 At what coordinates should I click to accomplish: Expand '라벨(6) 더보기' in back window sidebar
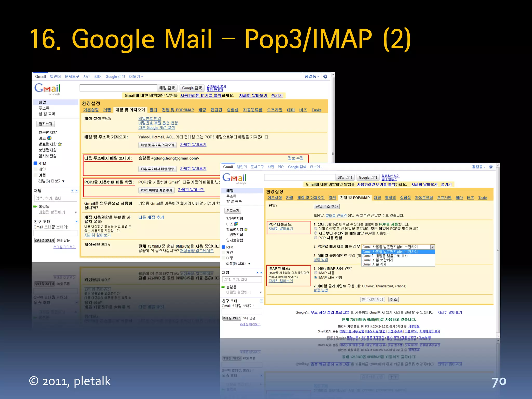[51, 181]
